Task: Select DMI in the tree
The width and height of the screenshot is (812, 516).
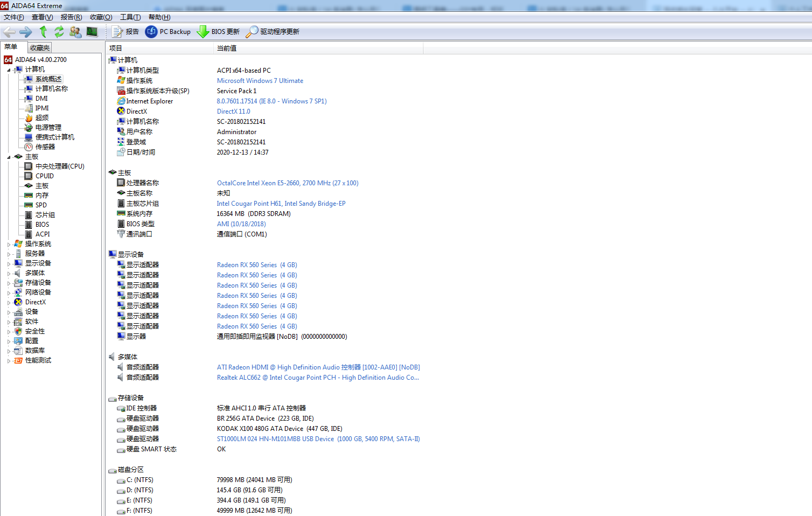Action: point(41,99)
